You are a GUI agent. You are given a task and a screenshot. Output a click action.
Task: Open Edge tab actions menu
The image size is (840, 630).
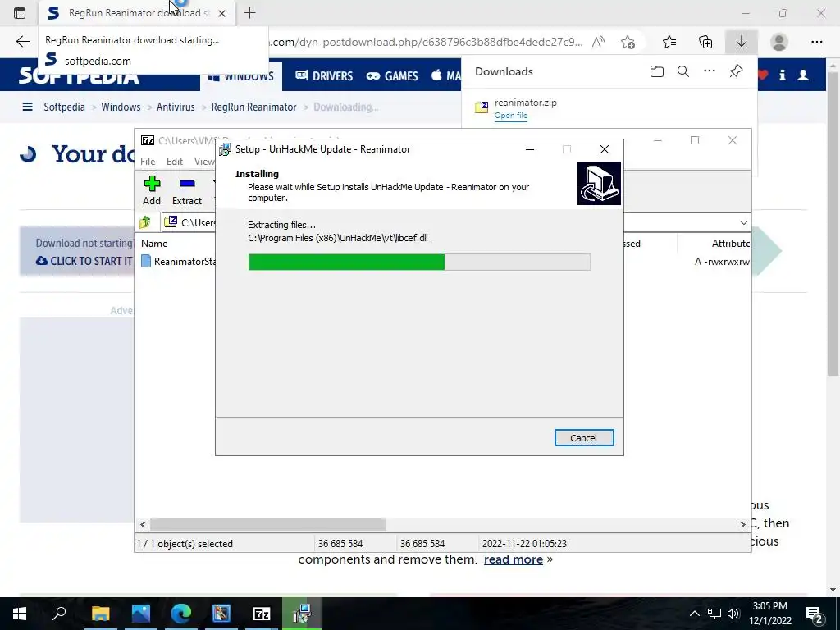pos(20,13)
